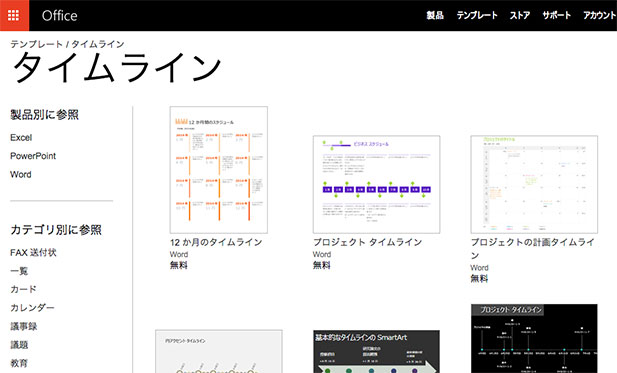
Task: Open the ストア menu
Action: pos(520,15)
